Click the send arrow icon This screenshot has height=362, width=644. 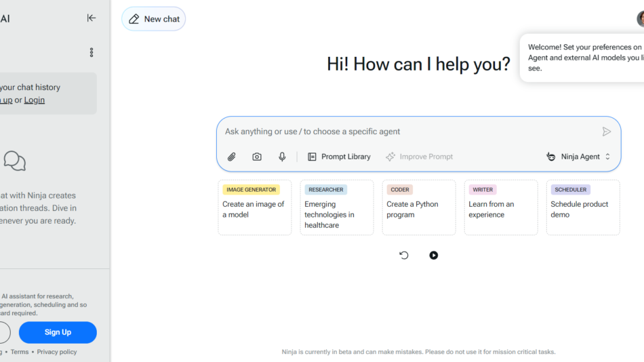606,132
